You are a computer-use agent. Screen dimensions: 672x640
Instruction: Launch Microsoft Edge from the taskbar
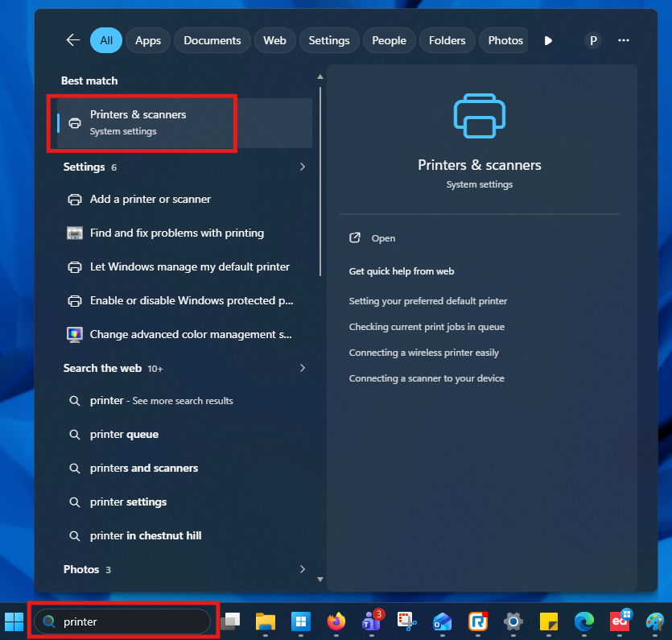[583, 621]
